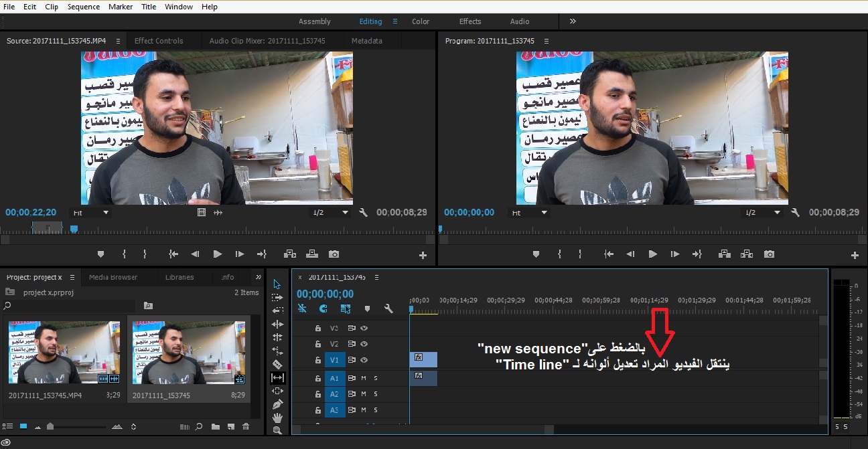This screenshot has width=868, height=449.
Task: Switch Project panel to list view
Action: coord(9,426)
